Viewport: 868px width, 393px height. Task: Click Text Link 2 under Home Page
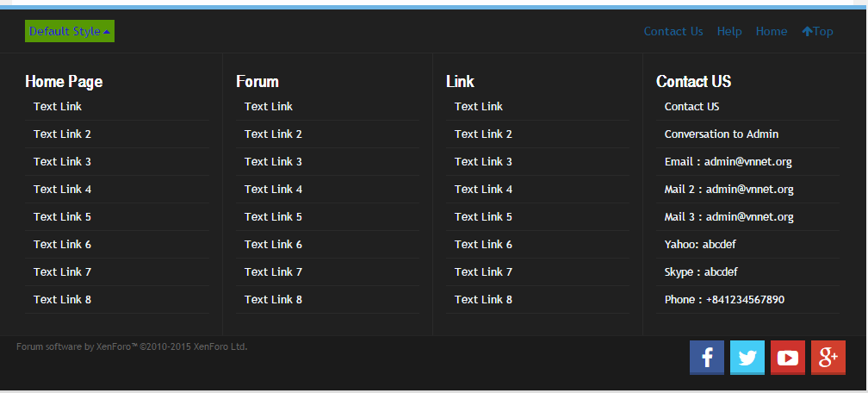tap(62, 134)
